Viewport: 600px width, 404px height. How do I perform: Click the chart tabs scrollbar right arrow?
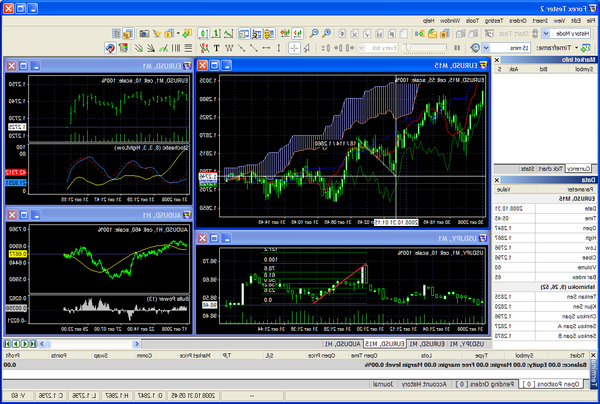coord(136,344)
